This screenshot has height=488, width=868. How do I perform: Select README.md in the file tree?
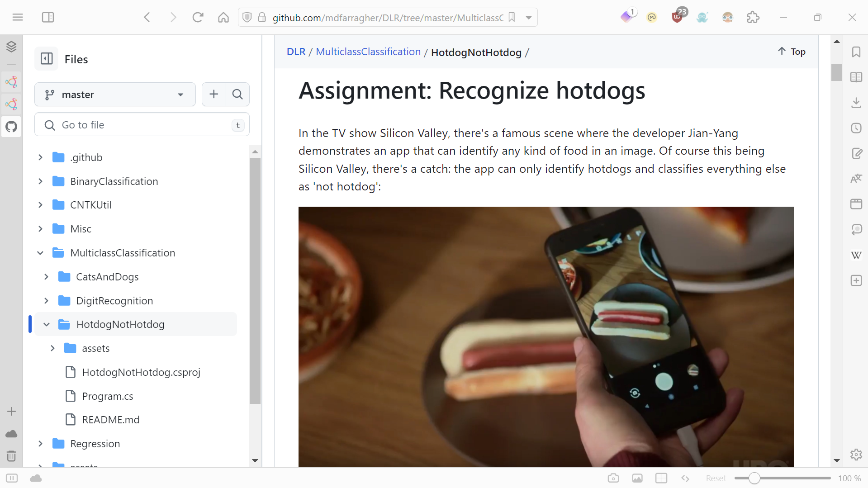(111, 420)
